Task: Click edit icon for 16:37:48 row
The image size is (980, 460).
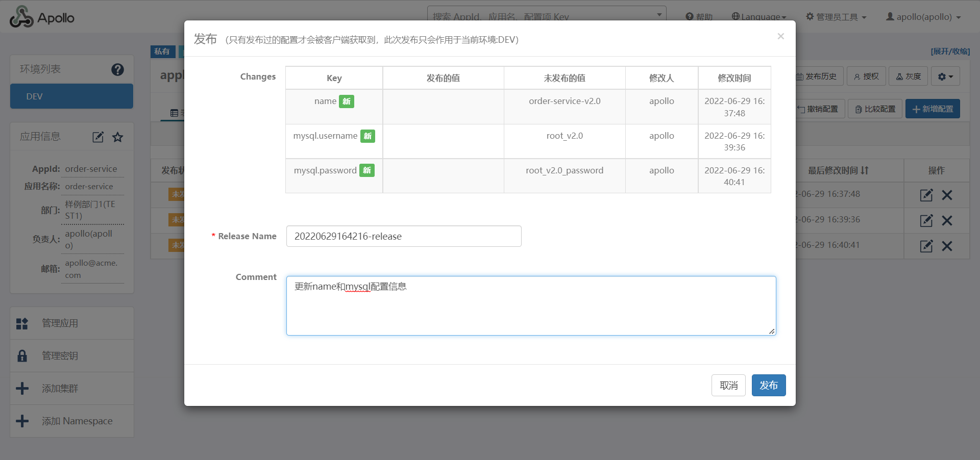Action: point(926,195)
